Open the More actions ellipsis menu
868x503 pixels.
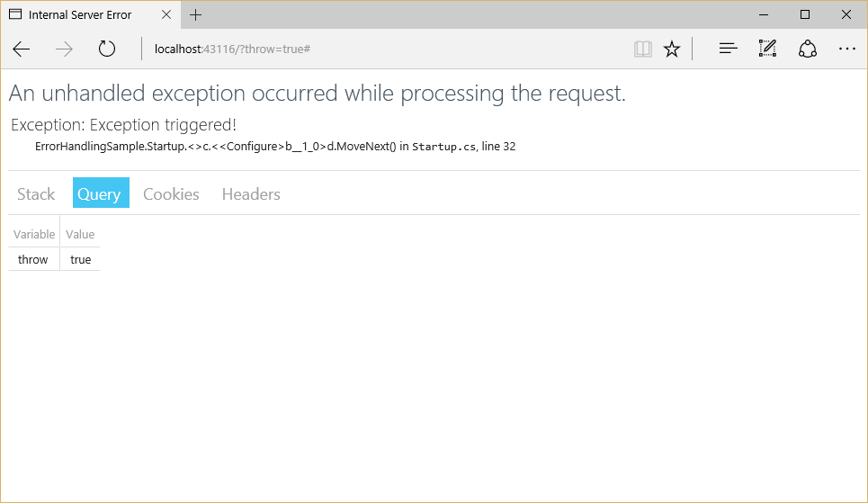point(846,49)
